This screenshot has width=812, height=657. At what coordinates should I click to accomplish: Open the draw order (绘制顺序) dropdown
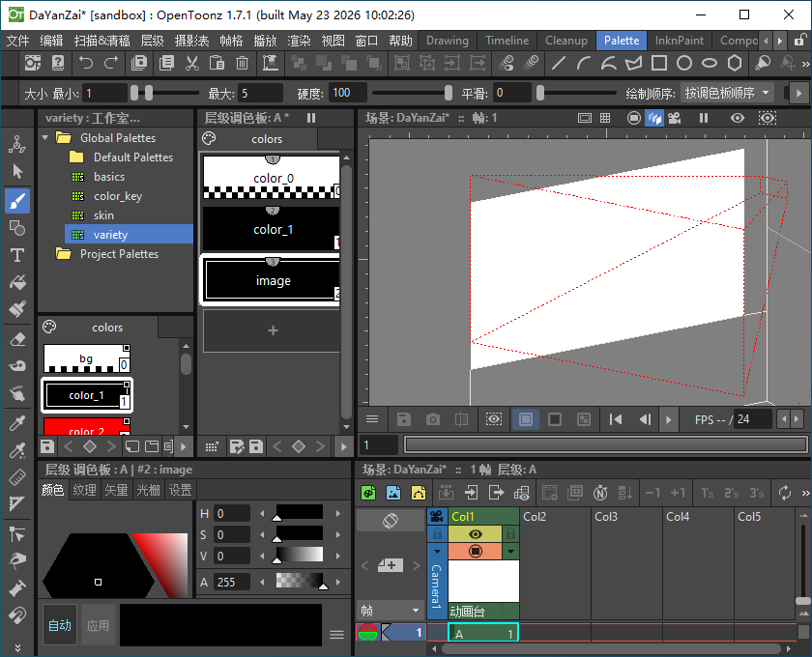click(x=727, y=93)
